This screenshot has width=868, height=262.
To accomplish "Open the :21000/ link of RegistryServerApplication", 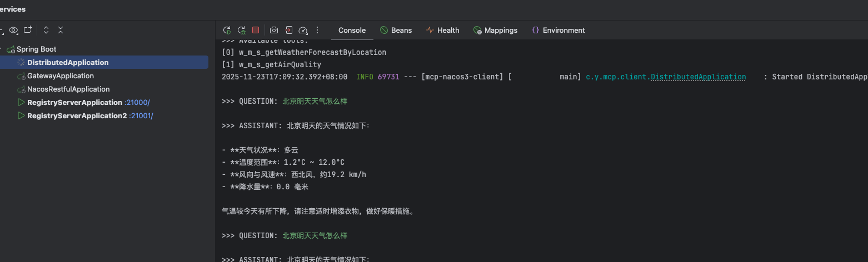I will point(137,103).
